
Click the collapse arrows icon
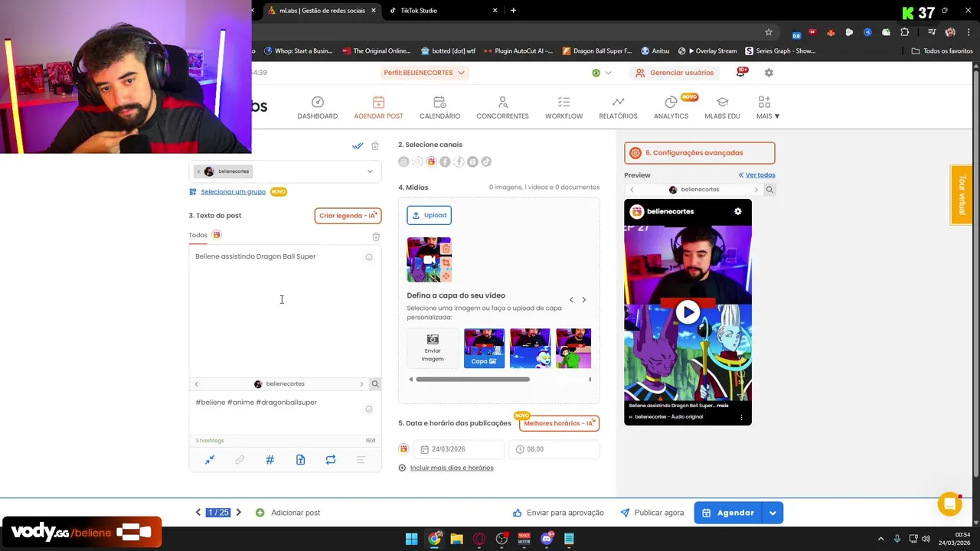coord(210,460)
